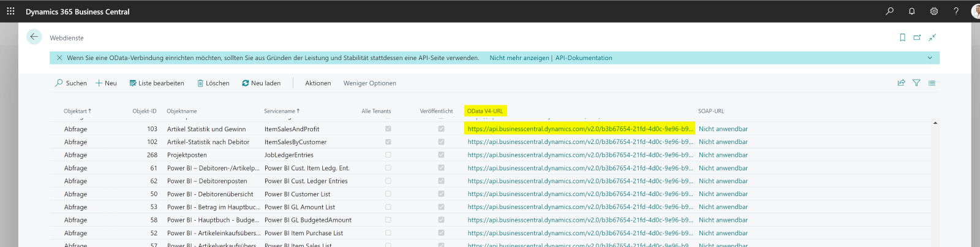Open the search magnifier in top bar
Screen dimensions: 980x247
point(889,11)
